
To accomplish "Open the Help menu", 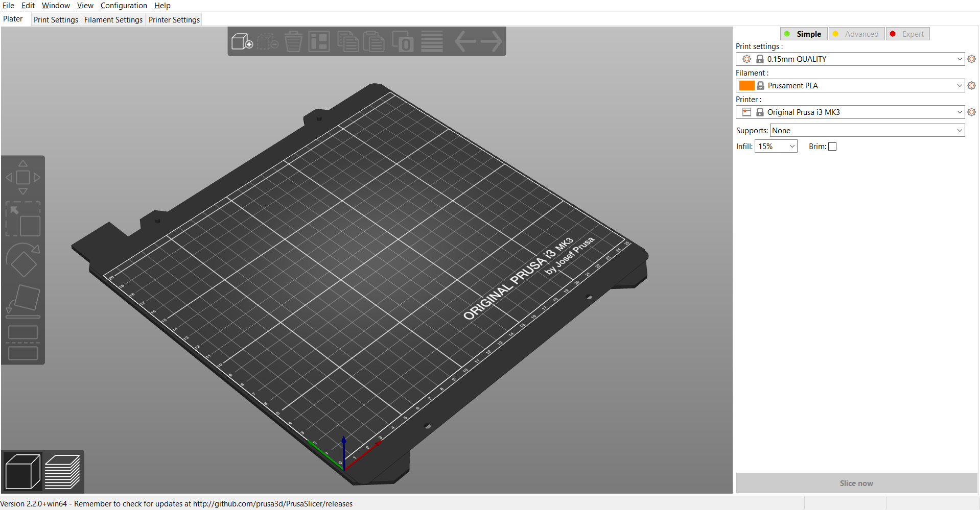I will tap(162, 6).
